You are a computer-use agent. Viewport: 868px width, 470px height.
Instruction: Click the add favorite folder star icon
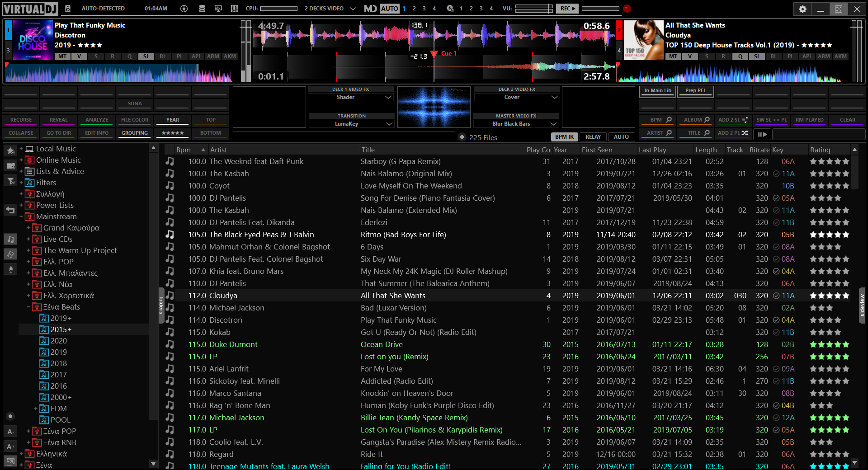tap(11, 151)
